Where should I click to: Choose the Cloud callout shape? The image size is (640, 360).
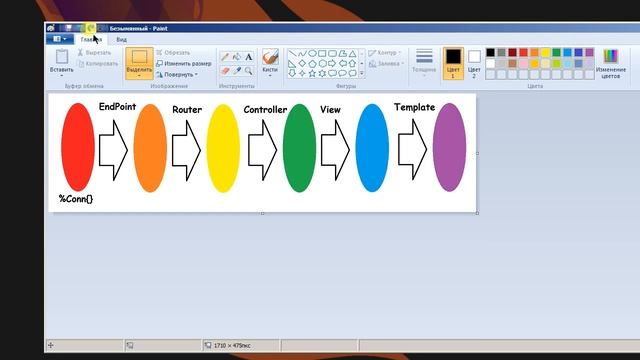tap(352, 73)
